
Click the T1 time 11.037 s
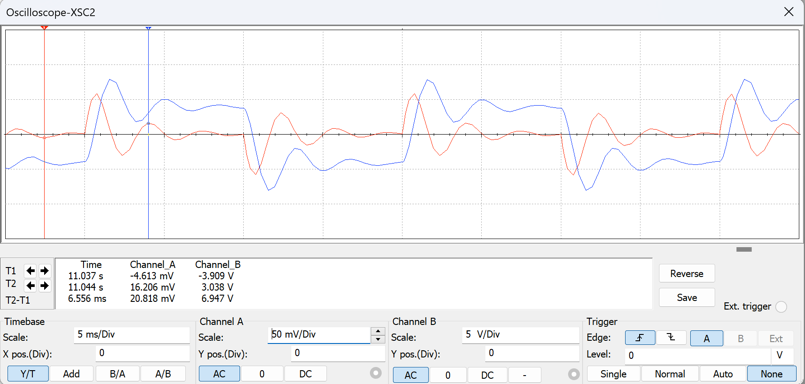(86, 276)
